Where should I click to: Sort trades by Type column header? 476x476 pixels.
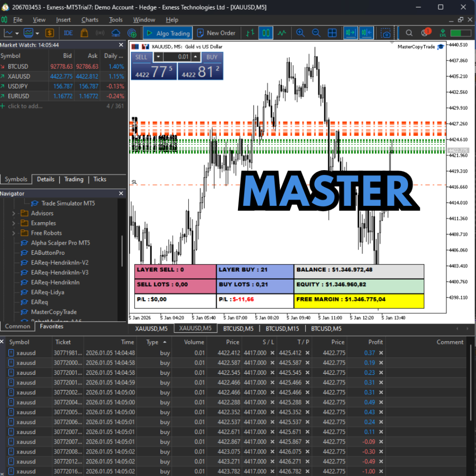pyautogui.click(x=154, y=342)
